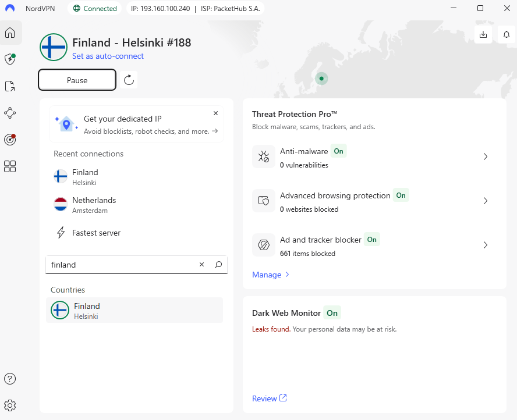Image resolution: width=517 pixels, height=420 pixels.
Task: Click the reconnect refresh icon
Action: coord(129,80)
